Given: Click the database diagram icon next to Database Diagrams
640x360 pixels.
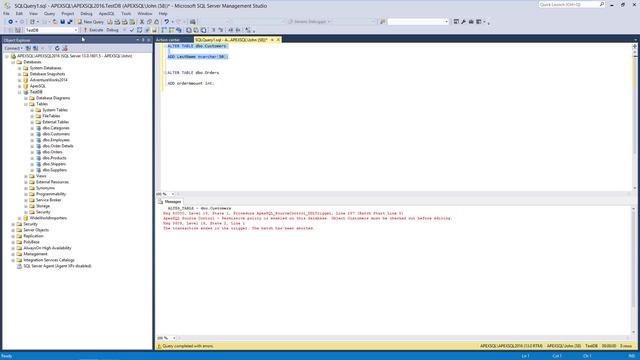Looking at the screenshot, I should click(32, 98).
